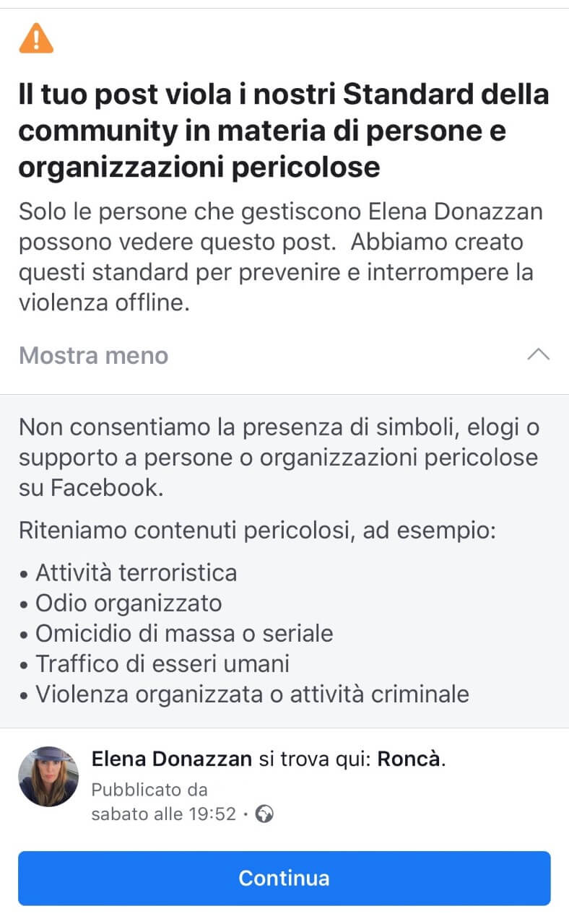569x924 pixels.
Task: Open Elena Donazzan name in post header
Action: coord(172,759)
